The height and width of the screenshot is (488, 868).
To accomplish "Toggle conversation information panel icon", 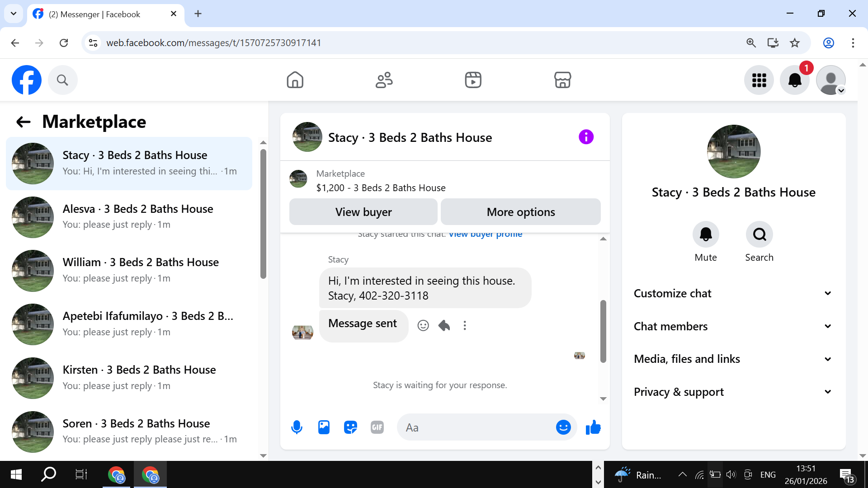I will point(586,137).
